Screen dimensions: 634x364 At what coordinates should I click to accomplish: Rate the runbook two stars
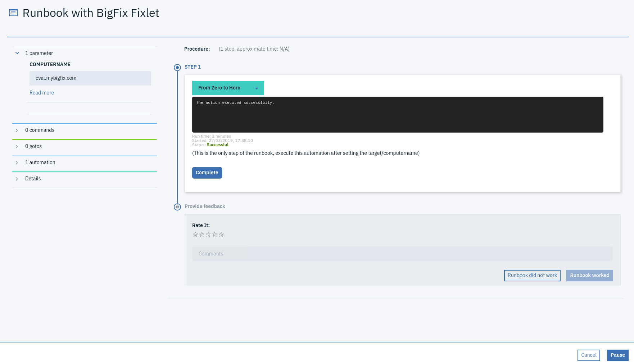202,234
